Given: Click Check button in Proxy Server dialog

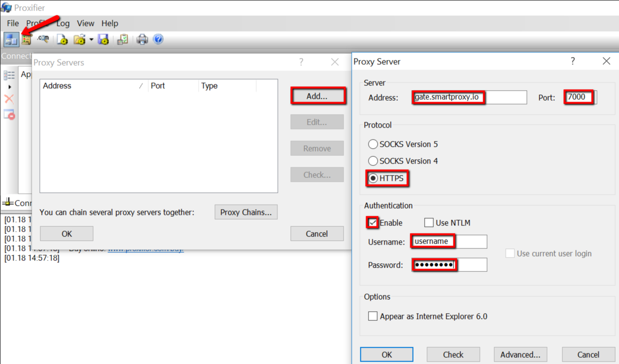Looking at the screenshot, I should pos(453,354).
